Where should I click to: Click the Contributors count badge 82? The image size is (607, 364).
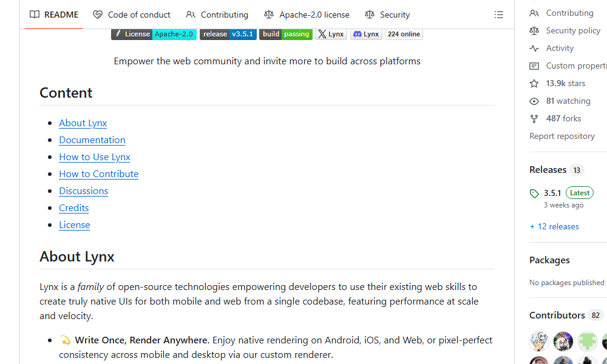(595, 315)
